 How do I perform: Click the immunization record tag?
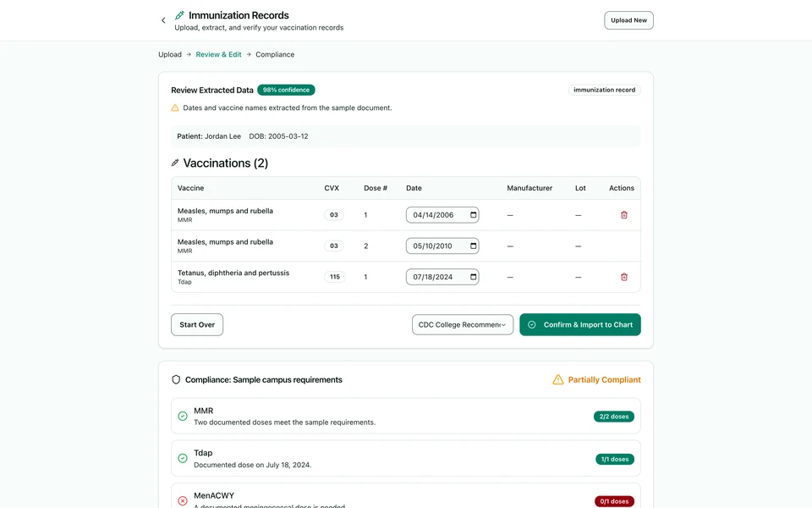(604, 90)
